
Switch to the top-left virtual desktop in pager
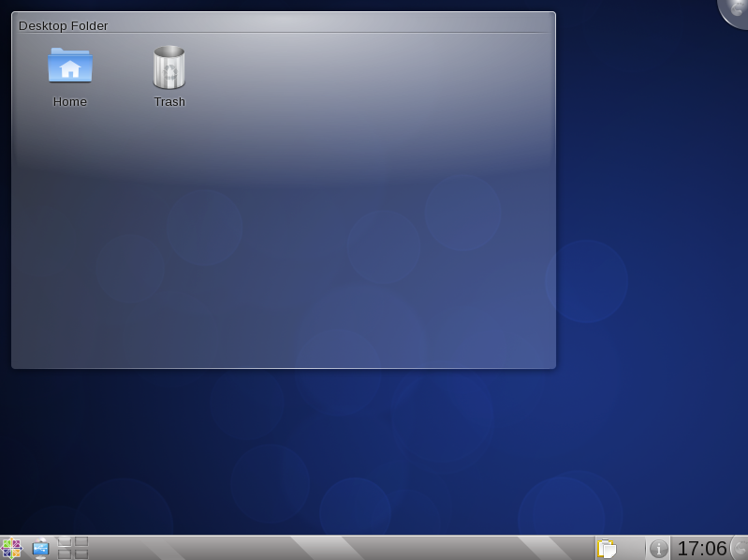[x=65, y=542]
